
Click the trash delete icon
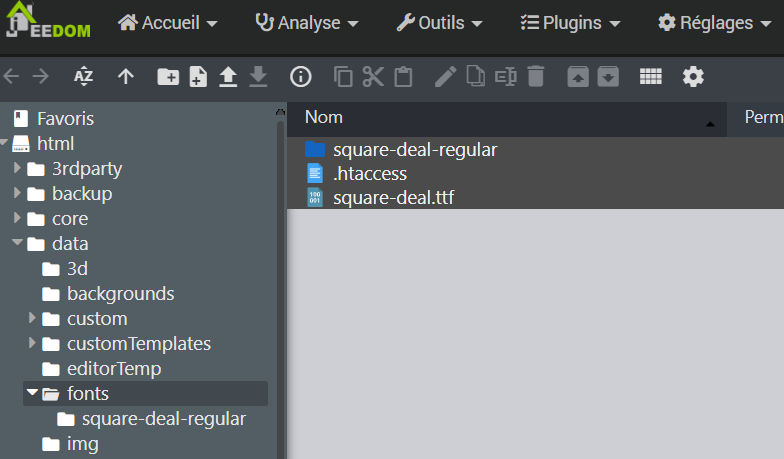(536, 77)
